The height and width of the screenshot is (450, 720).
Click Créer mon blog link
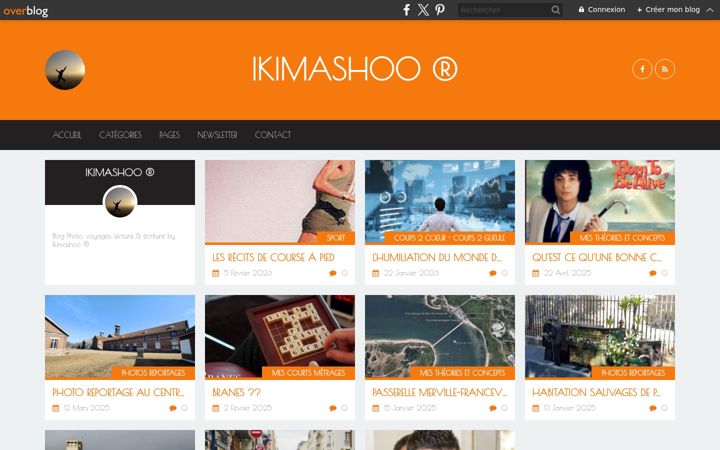pos(668,10)
